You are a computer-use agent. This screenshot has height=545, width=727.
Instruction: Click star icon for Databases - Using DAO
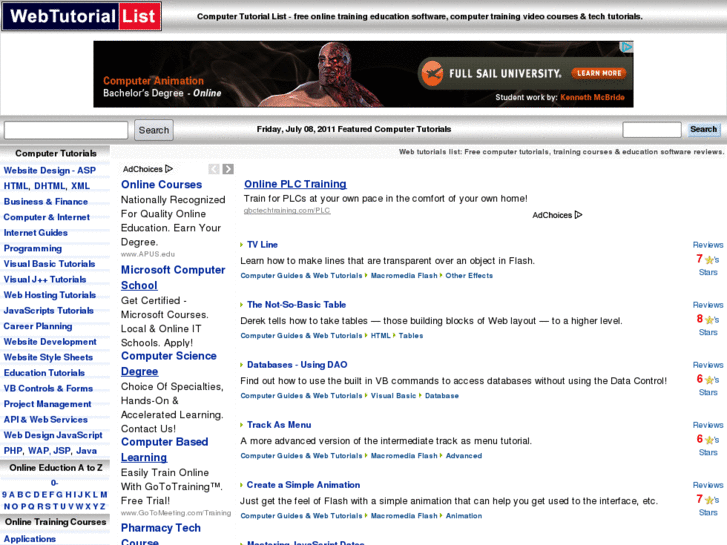709,380
